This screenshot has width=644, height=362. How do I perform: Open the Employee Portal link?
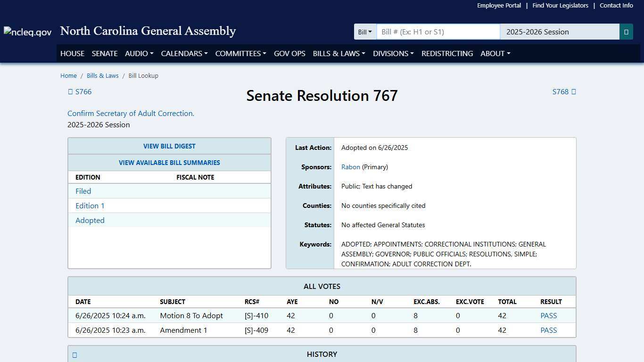coord(499,5)
